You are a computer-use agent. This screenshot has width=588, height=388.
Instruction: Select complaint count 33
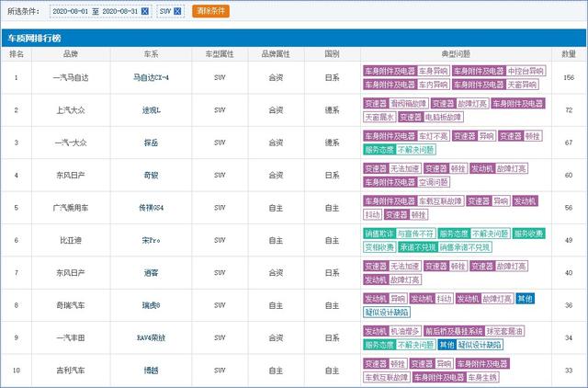pyautogui.click(x=569, y=371)
